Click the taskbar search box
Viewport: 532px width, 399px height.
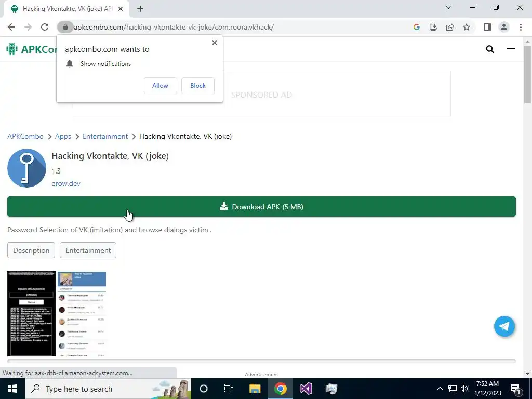(x=108, y=389)
